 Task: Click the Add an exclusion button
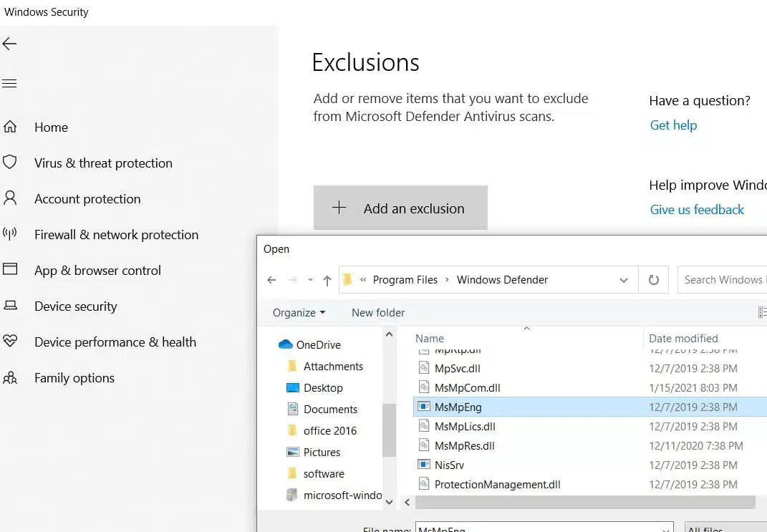pyautogui.click(x=400, y=208)
